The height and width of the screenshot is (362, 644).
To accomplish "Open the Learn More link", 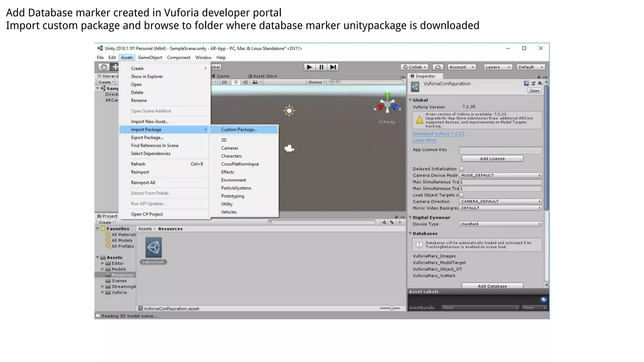I will (x=424, y=140).
